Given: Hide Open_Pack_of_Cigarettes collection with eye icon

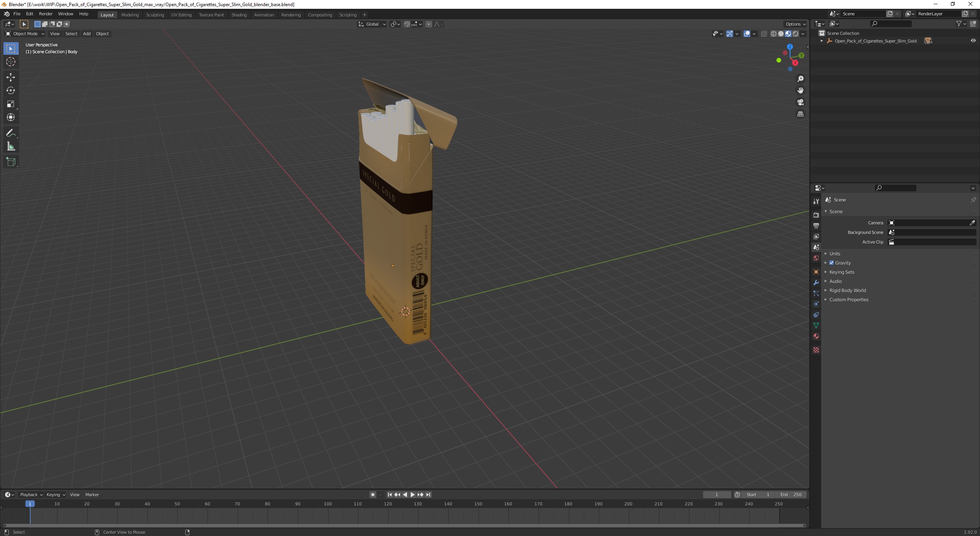Looking at the screenshot, I should 973,41.
